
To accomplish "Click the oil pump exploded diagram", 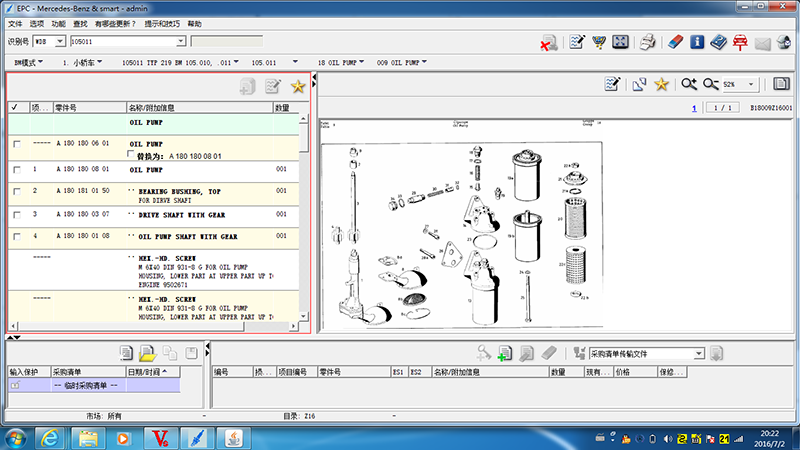I will (x=462, y=236).
